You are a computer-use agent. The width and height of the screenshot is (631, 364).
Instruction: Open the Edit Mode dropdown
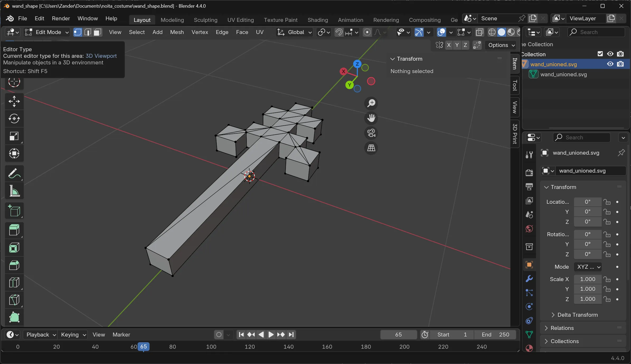pyautogui.click(x=47, y=32)
